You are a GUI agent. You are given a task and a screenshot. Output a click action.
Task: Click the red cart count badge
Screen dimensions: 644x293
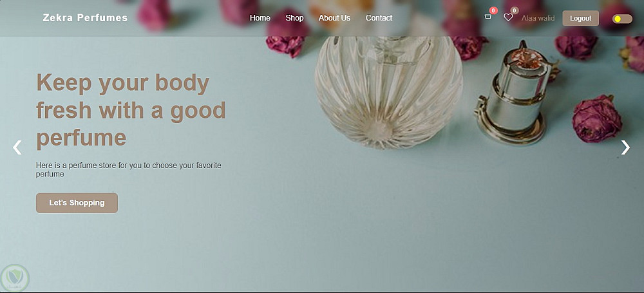point(493,11)
